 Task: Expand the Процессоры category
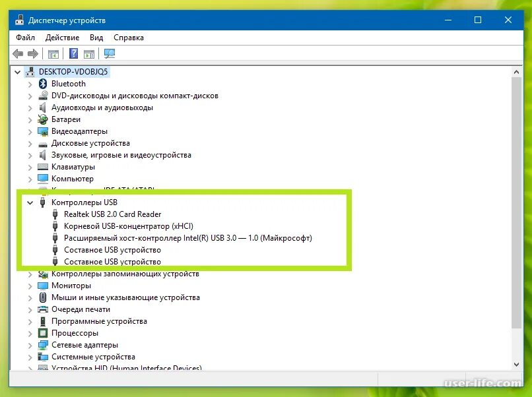coord(30,334)
